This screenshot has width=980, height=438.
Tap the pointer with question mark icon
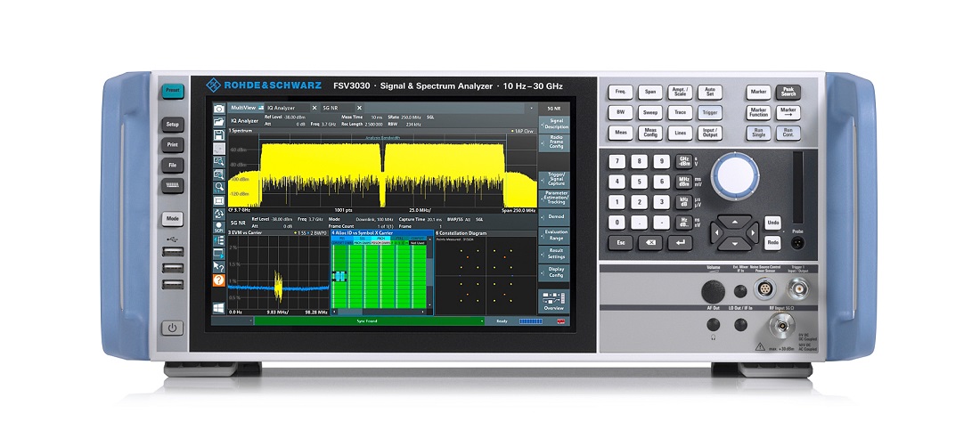pos(219,267)
